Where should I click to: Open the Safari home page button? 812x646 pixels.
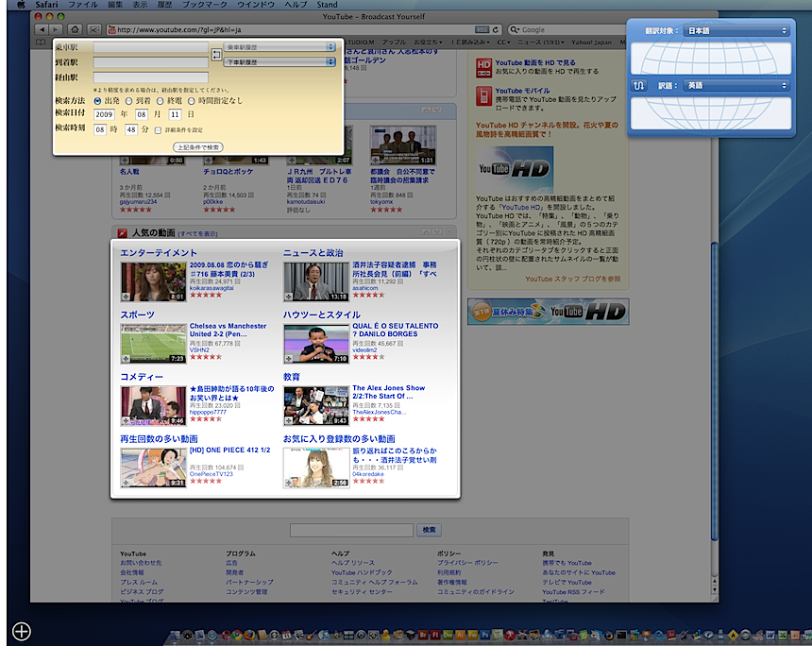[x=75, y=29]
